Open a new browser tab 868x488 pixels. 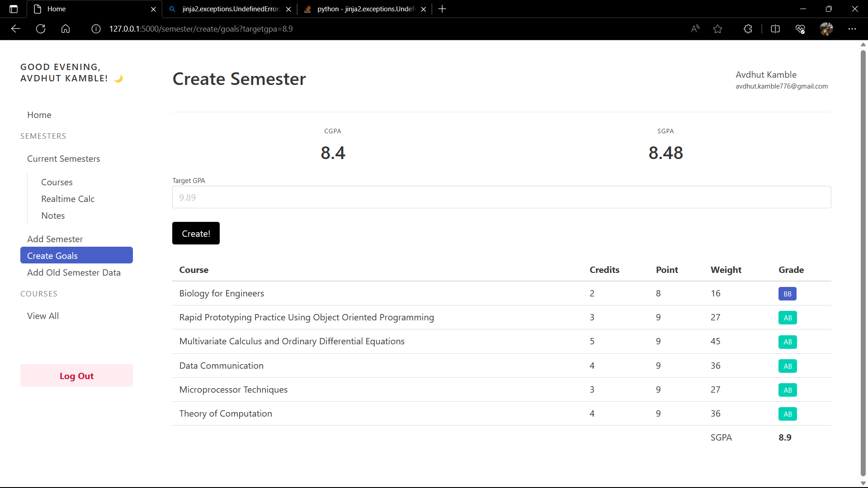coord(442,9)
